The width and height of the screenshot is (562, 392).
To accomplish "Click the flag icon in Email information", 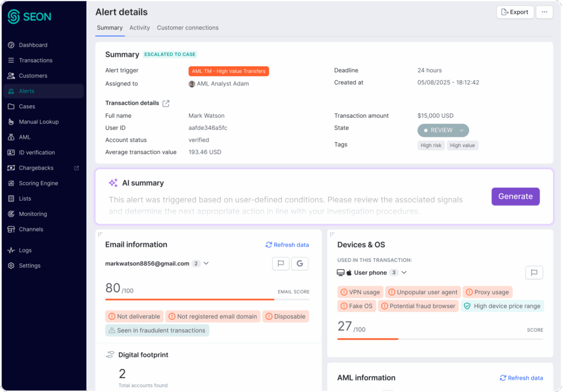I will [x=280, y=264].
